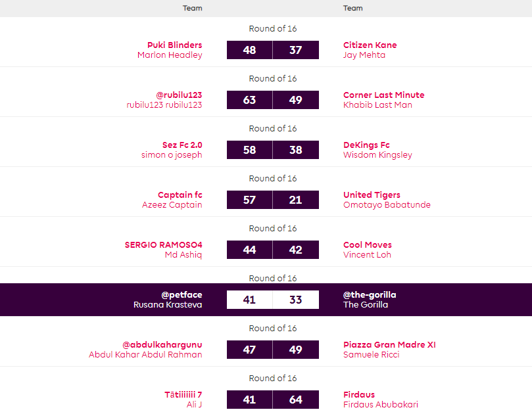Viewport: 532px width, 416px height.
Task: Open the Cool Moves team link
Action: [367, 245]
